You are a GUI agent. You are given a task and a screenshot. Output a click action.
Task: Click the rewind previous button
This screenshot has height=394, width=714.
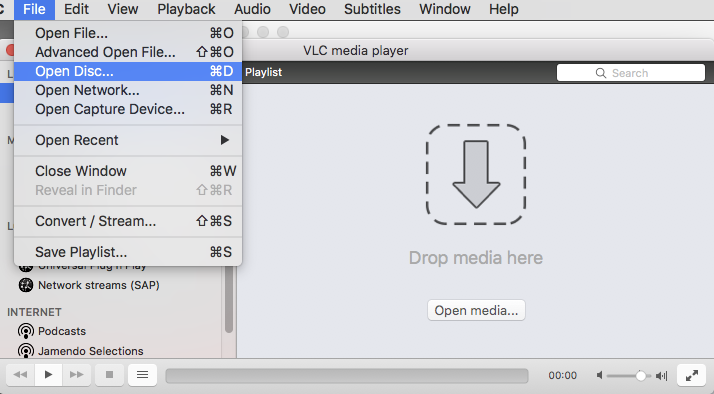click(x=20, y=375)
